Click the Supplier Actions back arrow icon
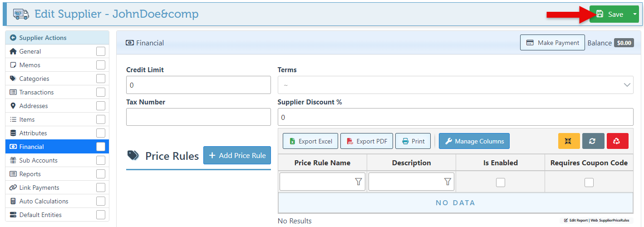Screen dimensions: 644x227 click(13, 38)
